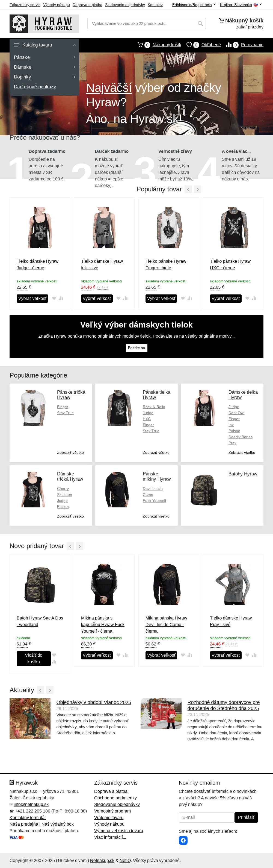Click the Facebook icon in footer
The width and height of the screenshot is (273, 868).
click(x=183, y=840)
